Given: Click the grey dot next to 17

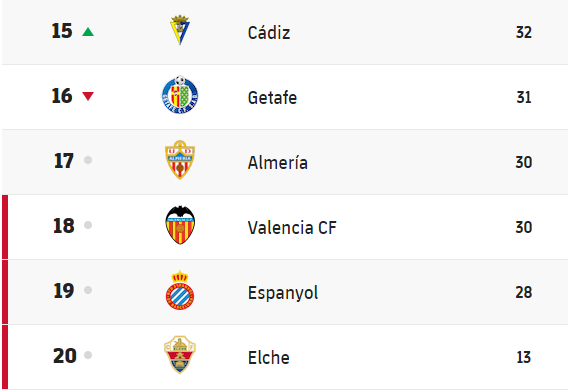Looking at the screenshot, I should 88,160.
